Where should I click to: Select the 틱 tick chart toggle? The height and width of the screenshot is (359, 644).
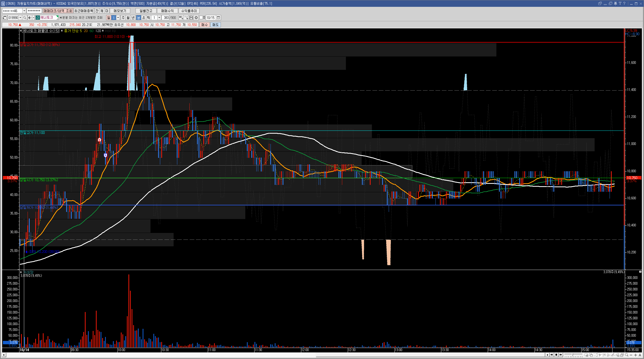pyautogui.click(x=149, y=18)
